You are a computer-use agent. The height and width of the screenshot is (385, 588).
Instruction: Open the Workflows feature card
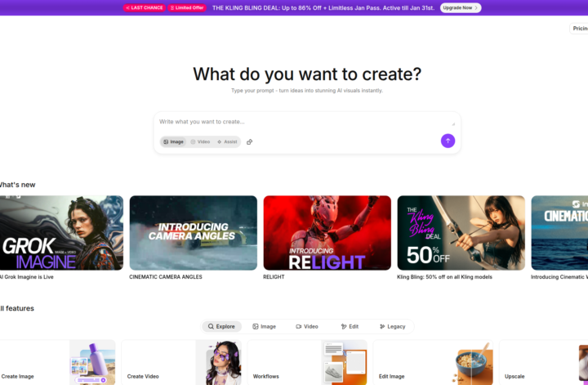click(307, 362)
